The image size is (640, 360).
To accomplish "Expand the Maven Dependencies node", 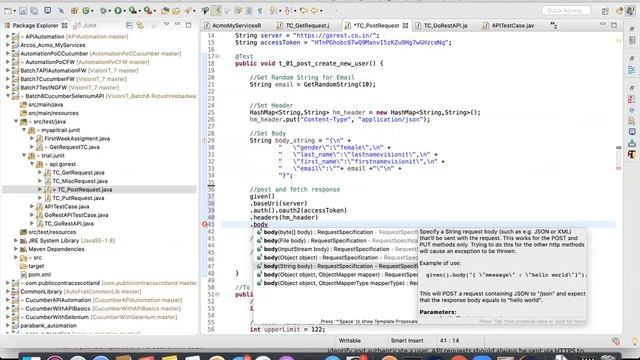I will pos(16,249).
